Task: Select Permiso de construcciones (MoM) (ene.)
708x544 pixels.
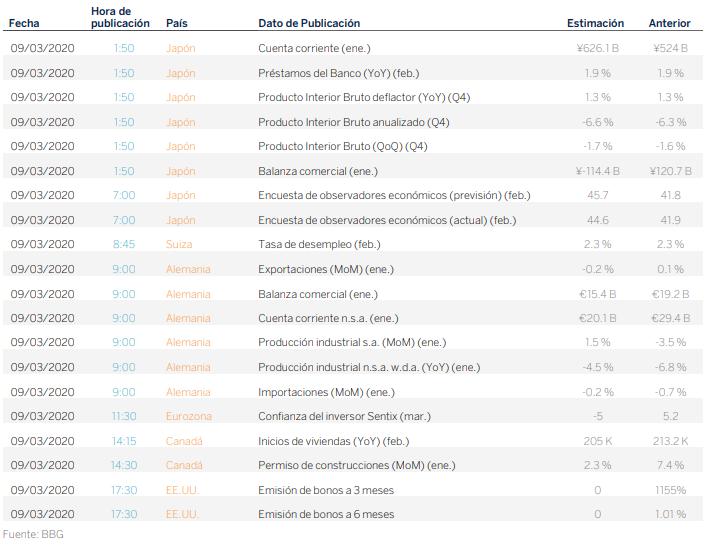Action: point(353,465)
